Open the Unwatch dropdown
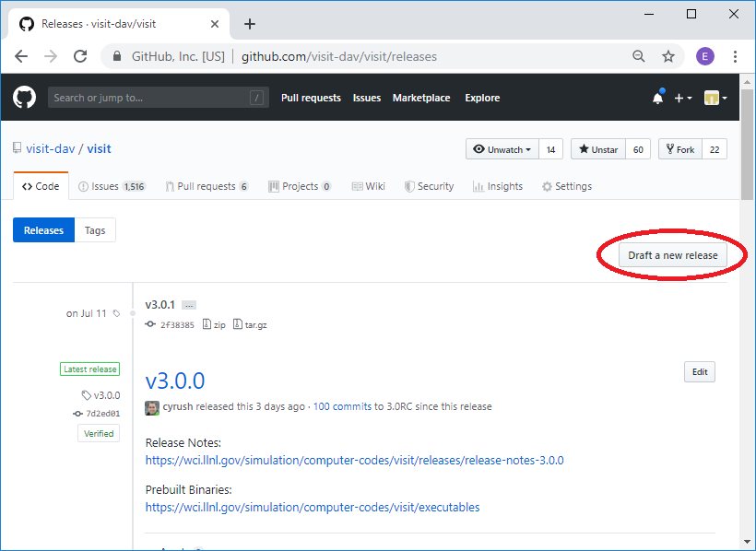The height and width of the screenshot is (551, 756). 502,149
